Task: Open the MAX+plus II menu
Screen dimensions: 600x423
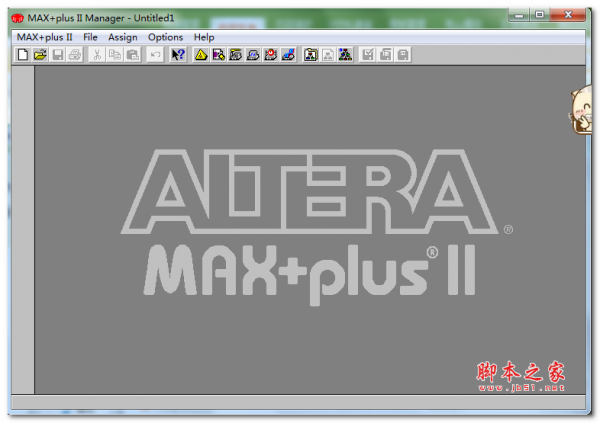Action: pyautogui.click(x=44, y=37)
